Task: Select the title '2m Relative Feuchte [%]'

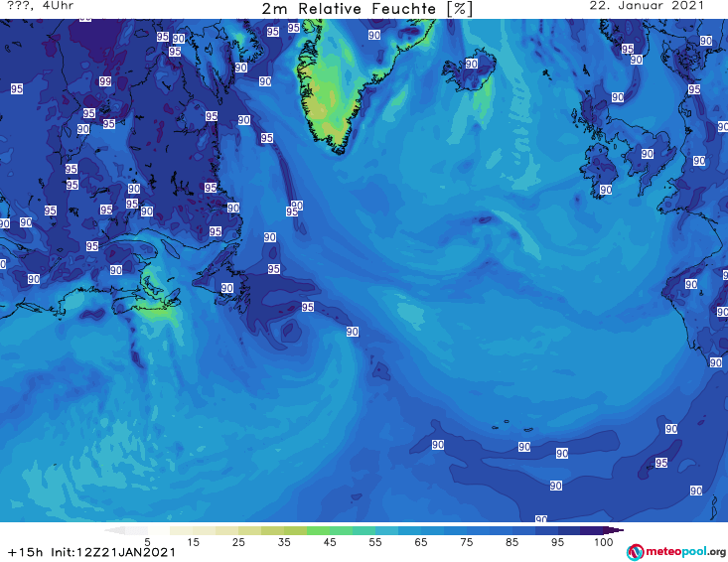Action: [x=367, y=9]
